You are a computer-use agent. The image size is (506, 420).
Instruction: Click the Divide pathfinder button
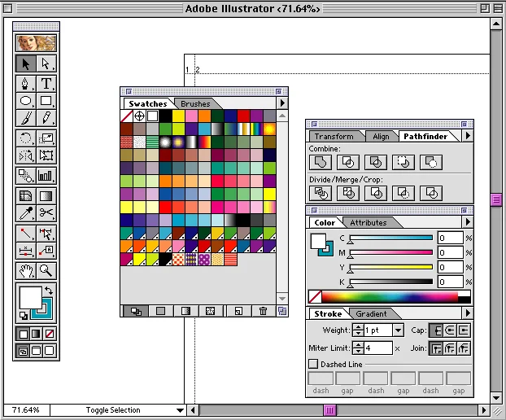(321, 193)
